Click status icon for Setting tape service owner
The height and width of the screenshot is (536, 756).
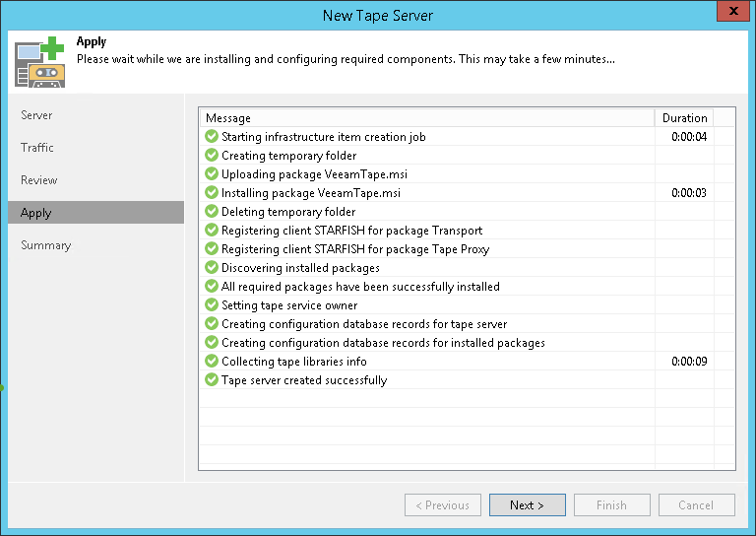[x=212, y=305]
